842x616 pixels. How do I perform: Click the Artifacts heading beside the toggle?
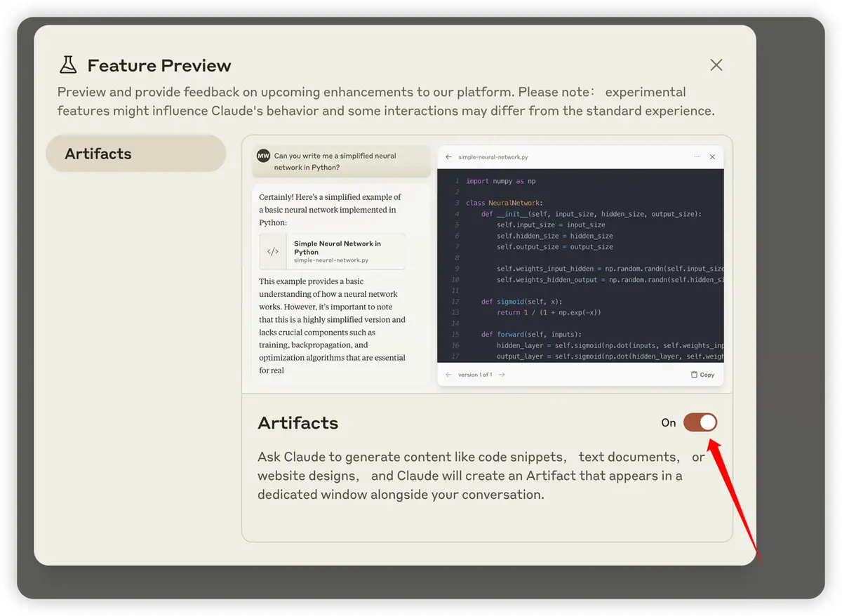298,423
